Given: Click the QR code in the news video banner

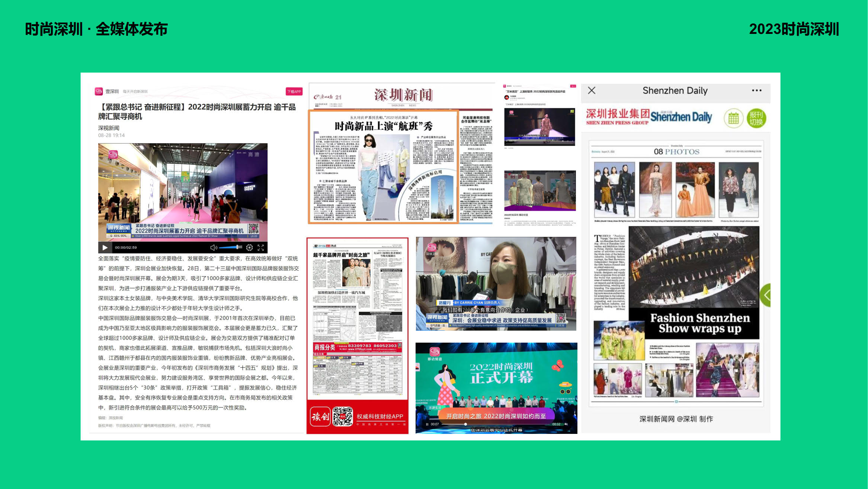Looking at the screenshot, I should pos(253,229).
